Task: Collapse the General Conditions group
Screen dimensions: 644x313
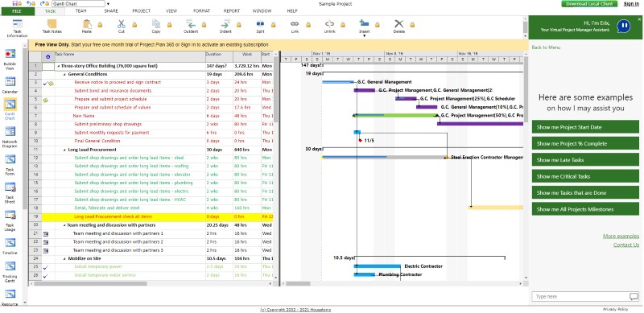Action: pos(64,74)
